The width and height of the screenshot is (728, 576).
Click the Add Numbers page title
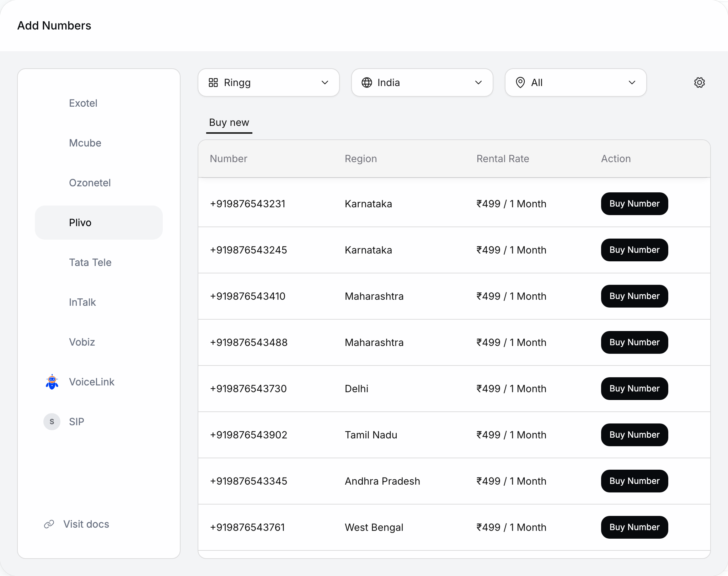pyautogui.click(x=54, y=26)
